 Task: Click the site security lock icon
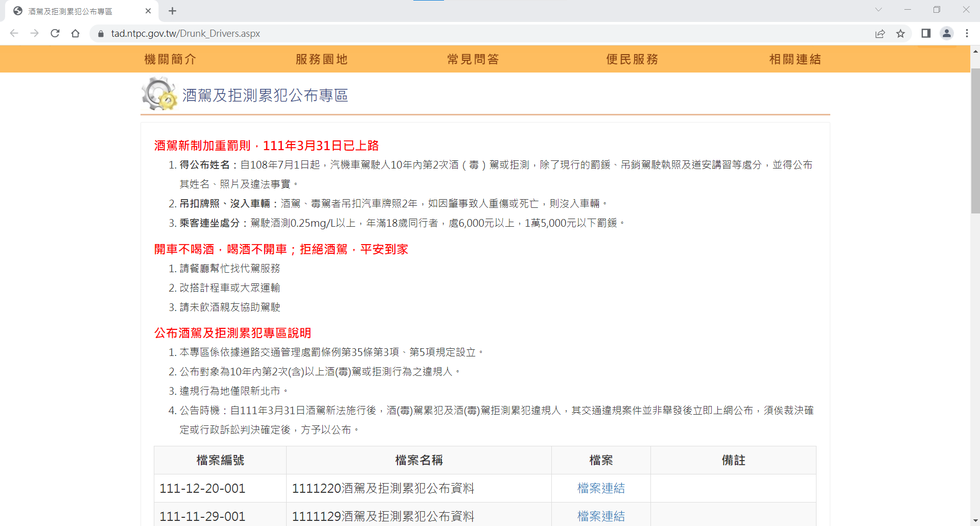point(101,33)
